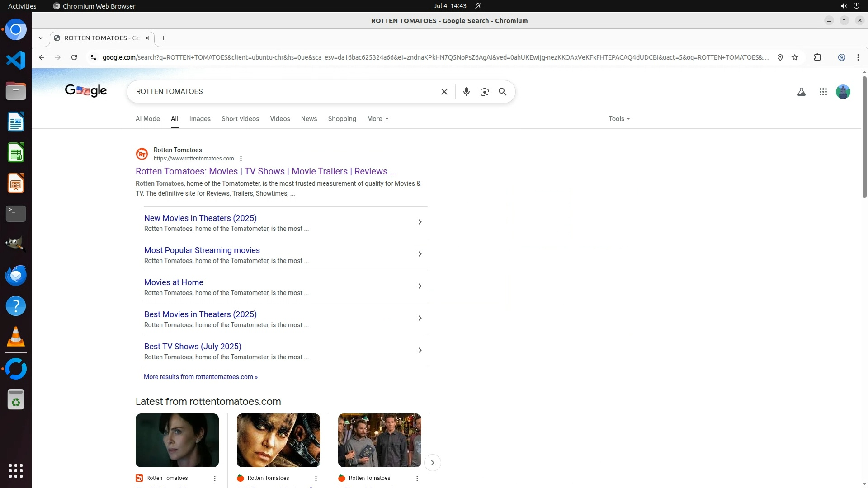Image resolution: width=868 pixels, height=488 pixels.
Task: Open the More search filters dropdown
Action: pyautogui.click(x=377, y=119)
